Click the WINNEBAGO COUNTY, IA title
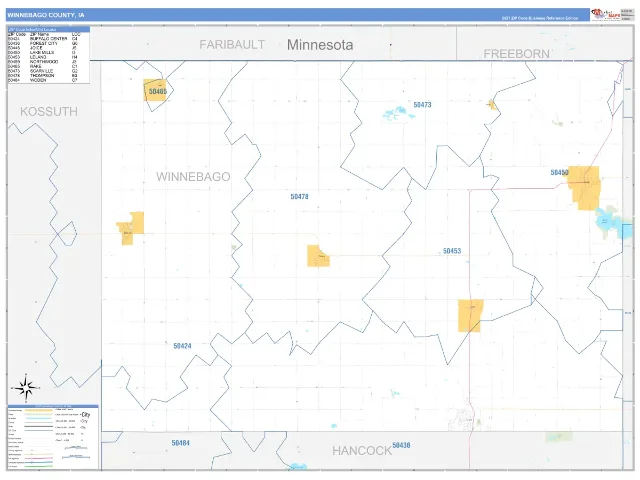The height and width of the screenshot is (480, 640). pos(46,15)
